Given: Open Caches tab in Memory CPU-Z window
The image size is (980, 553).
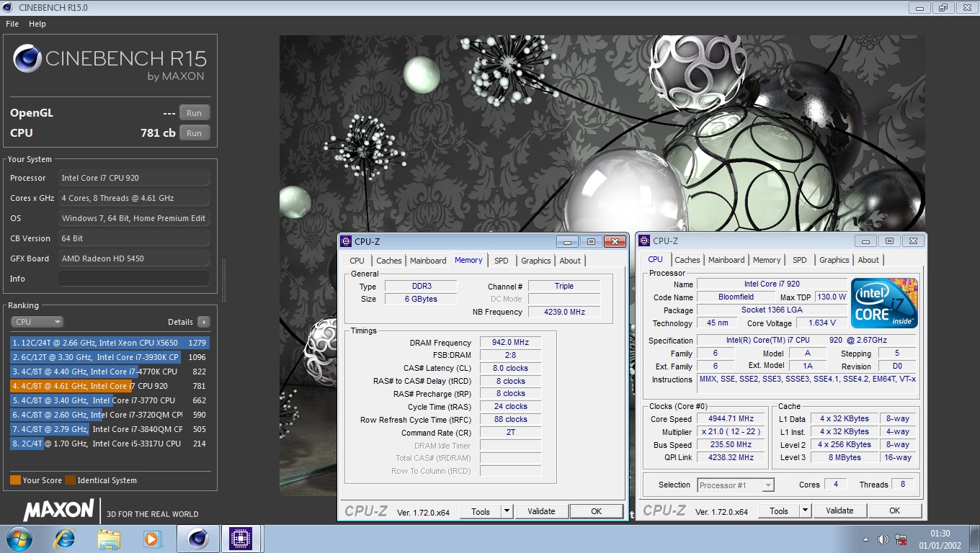Looking at the screenshot, I should [x=389, y=261].
